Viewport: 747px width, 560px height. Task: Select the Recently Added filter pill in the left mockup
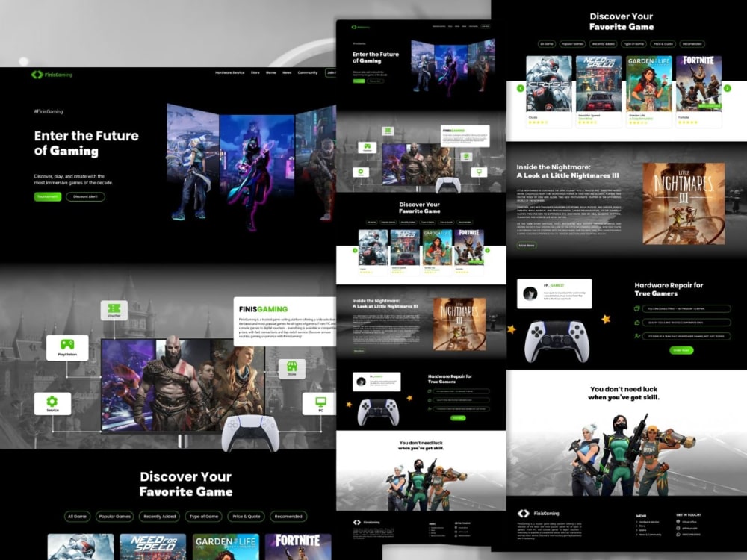[160, 517]
